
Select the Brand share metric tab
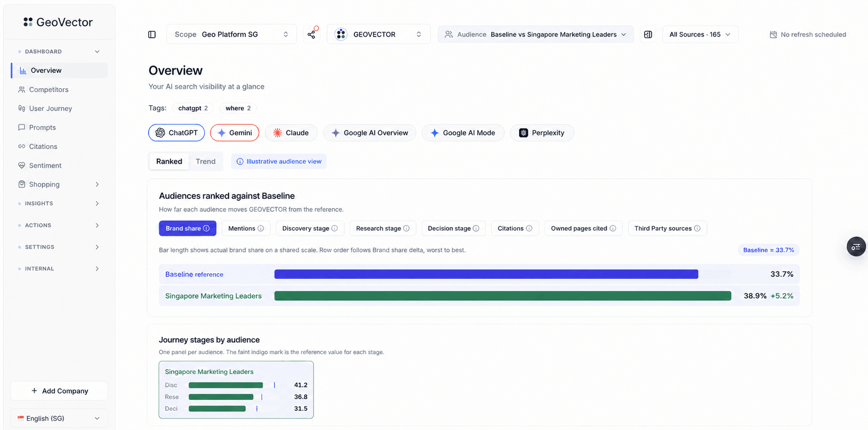click(x=188, y=228)
